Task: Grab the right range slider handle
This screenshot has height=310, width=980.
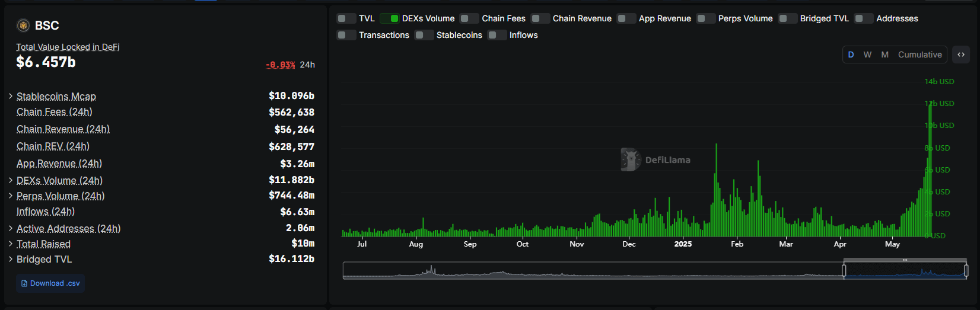Action: (x=966, y=271)
